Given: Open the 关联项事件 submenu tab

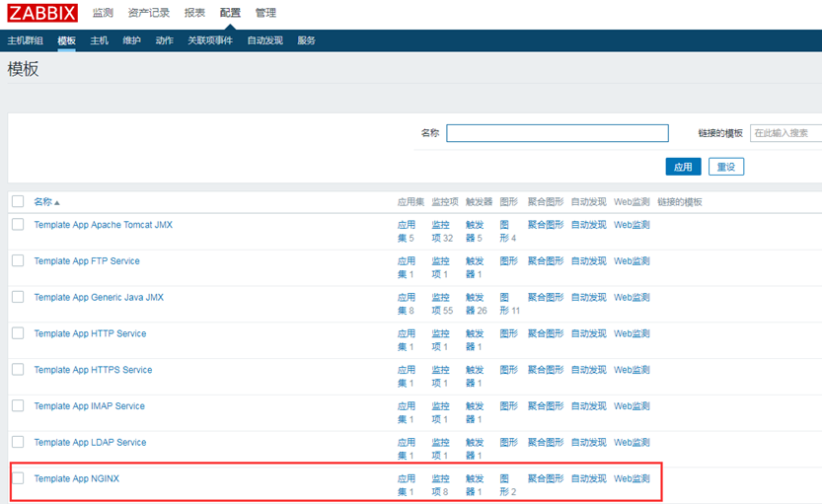Looking at the screenshot, I should coord(210,40).
